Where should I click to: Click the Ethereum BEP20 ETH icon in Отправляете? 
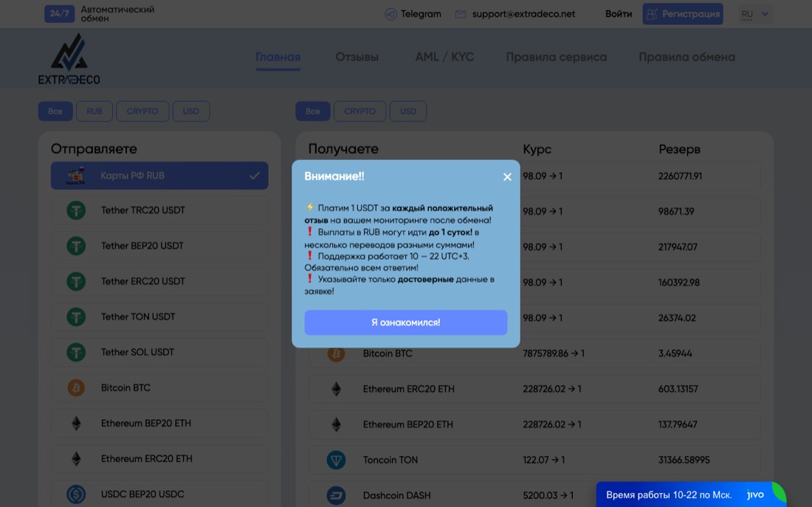[x=76, y=423]
